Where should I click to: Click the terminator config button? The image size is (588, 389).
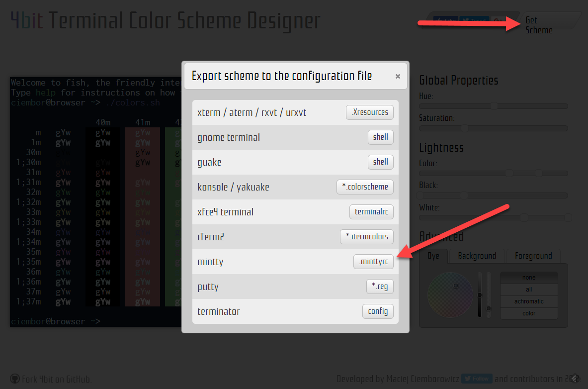378,311
